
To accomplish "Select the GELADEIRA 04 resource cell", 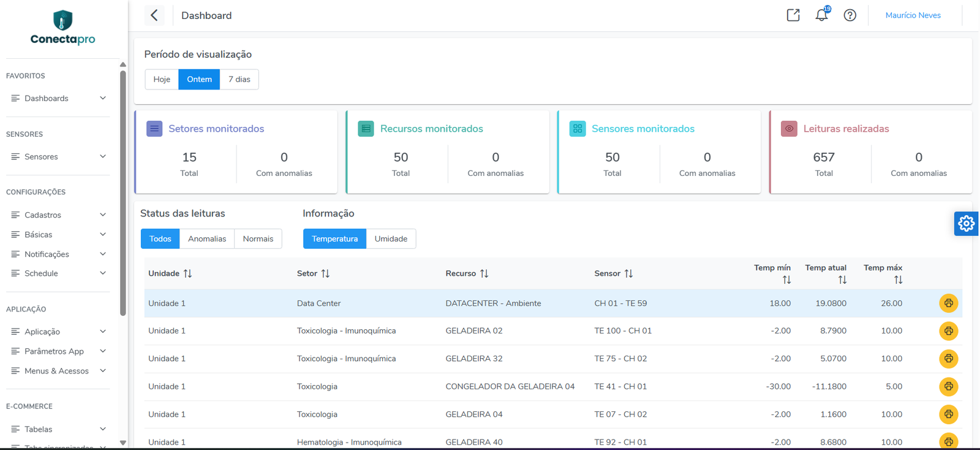I will (x=474, y=414).
